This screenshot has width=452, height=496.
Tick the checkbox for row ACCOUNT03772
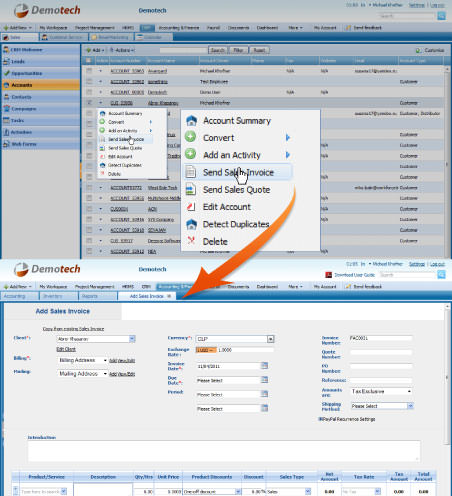coord(89,188)
